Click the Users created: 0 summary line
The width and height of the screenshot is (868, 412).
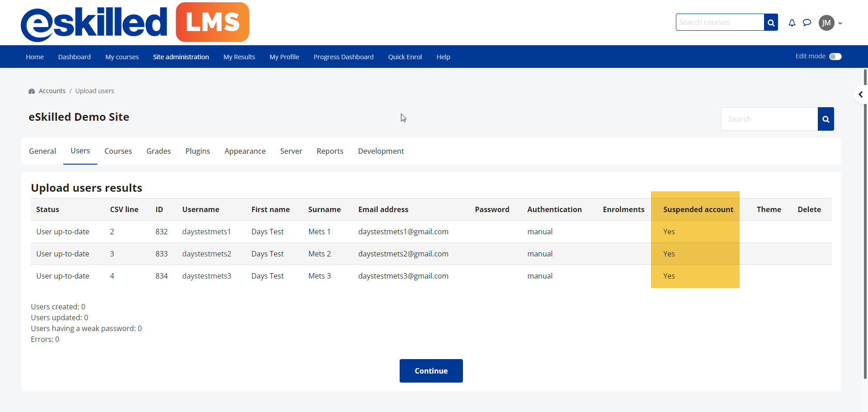(58, 307)
